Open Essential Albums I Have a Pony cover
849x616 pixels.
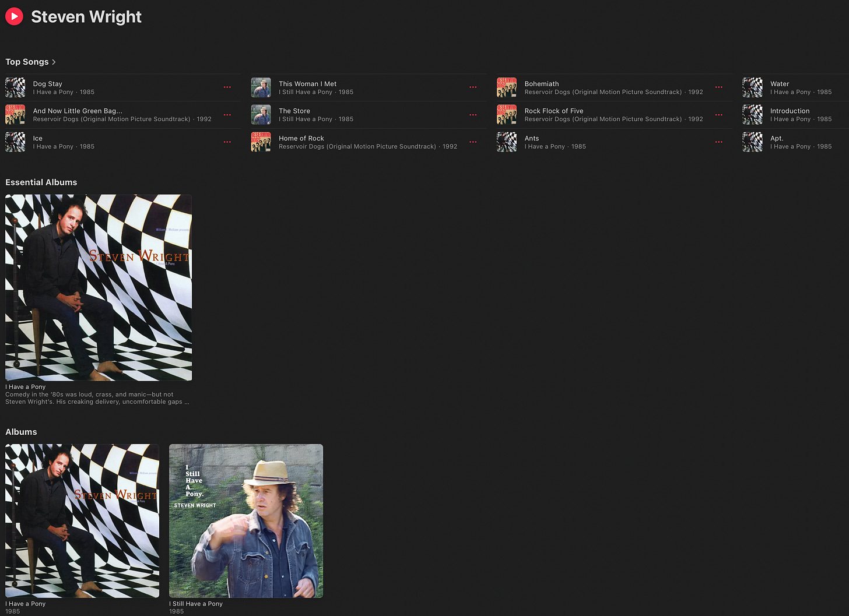click(99, 287)
